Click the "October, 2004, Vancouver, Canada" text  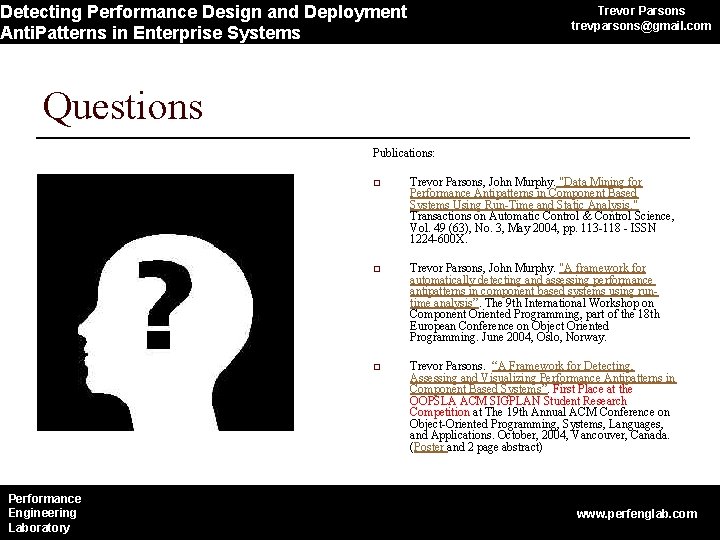click(583, 435)
